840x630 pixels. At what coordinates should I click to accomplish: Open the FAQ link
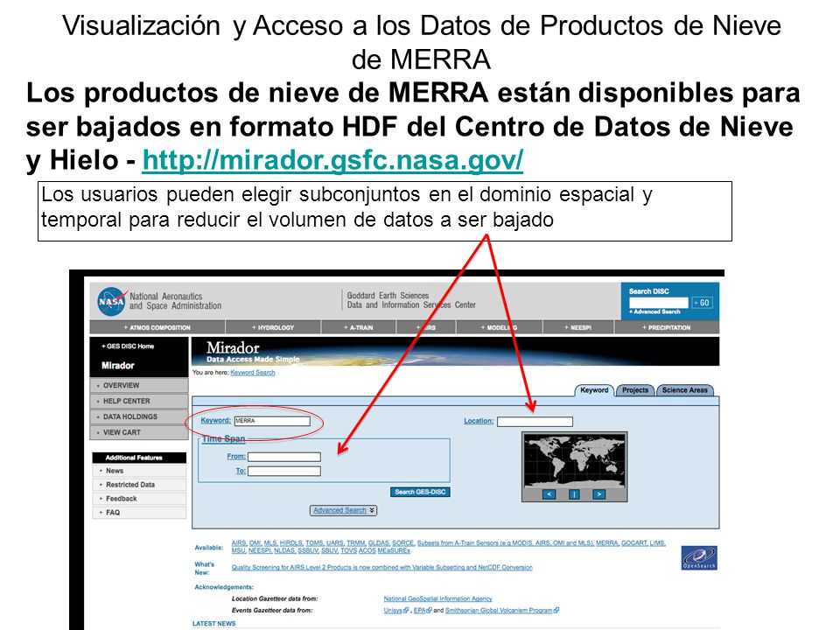click(139, 512)
